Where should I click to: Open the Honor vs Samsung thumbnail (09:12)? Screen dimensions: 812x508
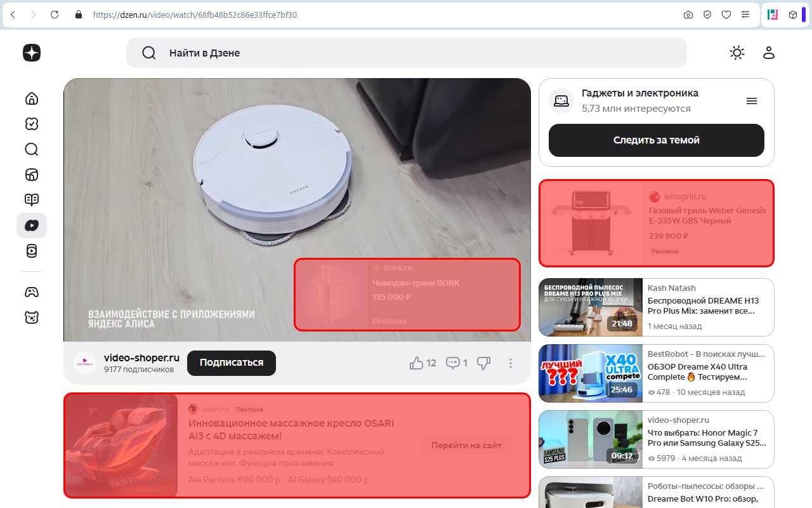[x=590, y=439]
